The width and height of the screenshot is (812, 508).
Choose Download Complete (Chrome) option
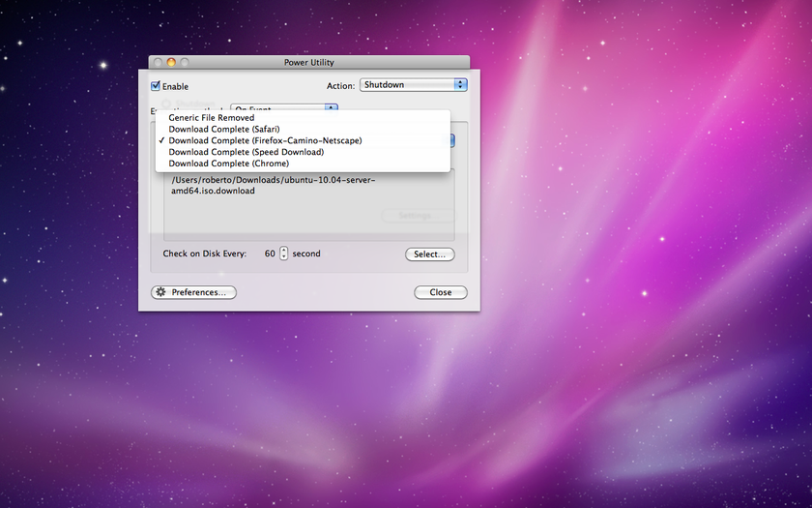pos(303,164)
